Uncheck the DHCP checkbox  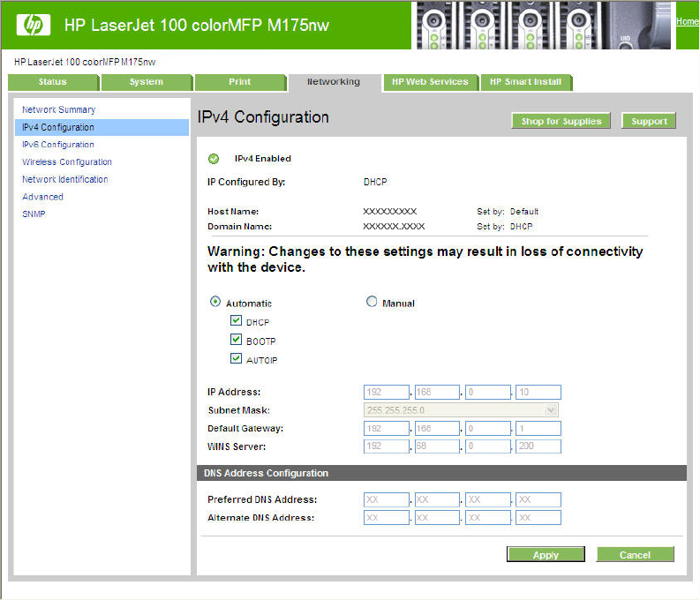pos(236,321)
